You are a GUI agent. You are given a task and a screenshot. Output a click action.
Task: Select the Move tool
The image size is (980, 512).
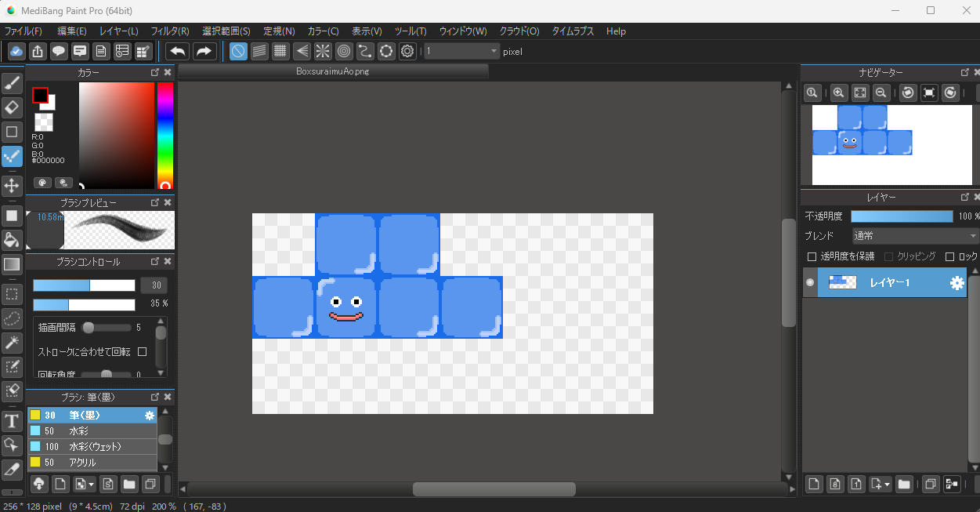pyautogui.click(x=12, y=186)
